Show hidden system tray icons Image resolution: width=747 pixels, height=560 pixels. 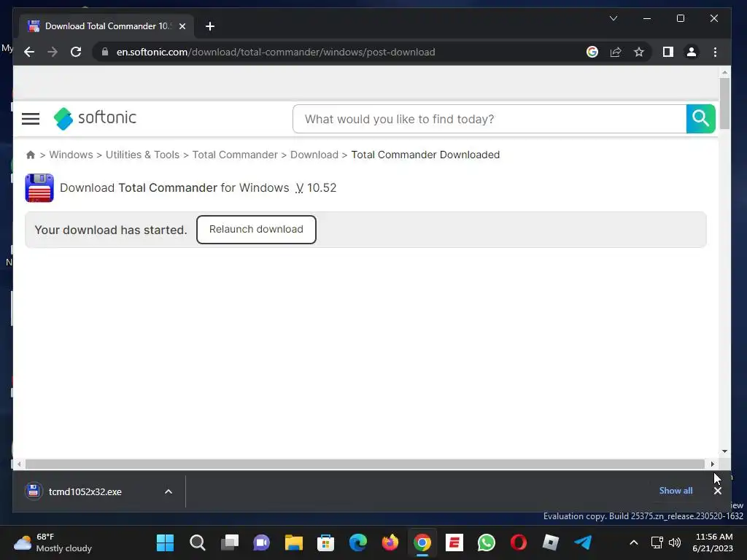(x=634, y=542)
